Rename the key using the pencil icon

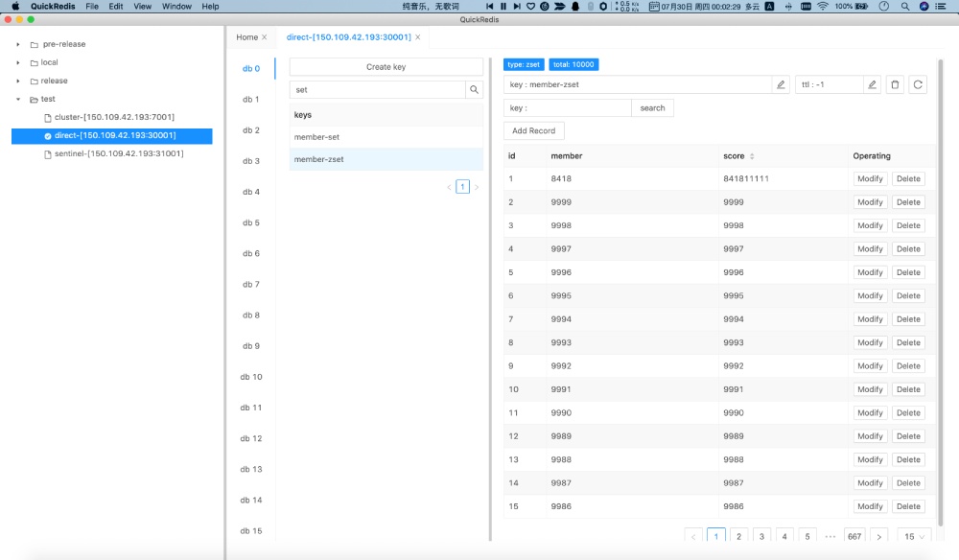click(779, 83)
